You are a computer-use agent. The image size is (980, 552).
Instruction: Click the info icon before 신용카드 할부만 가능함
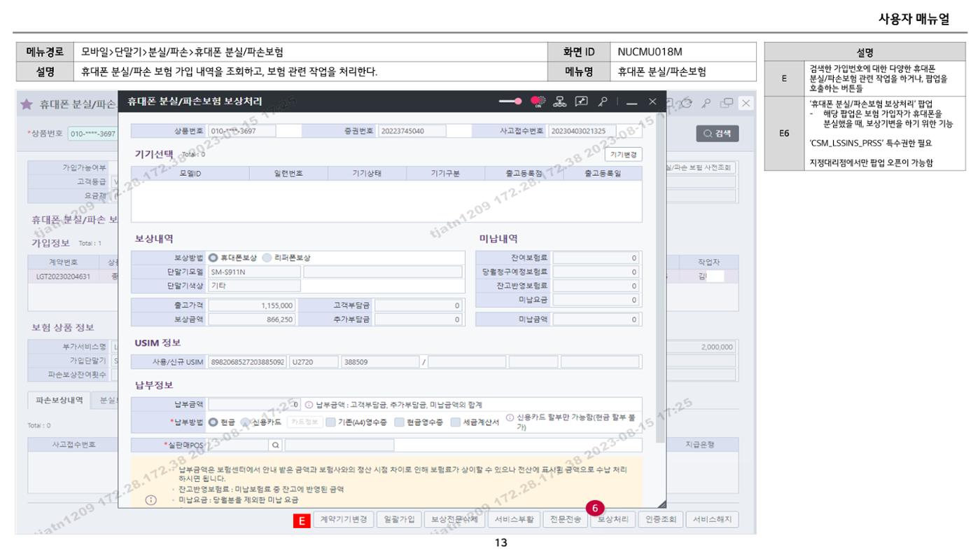510,418
